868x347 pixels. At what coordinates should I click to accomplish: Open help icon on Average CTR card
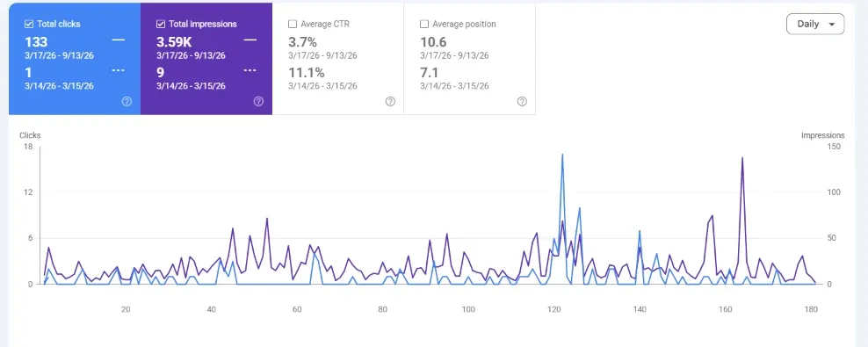[390, 101]
